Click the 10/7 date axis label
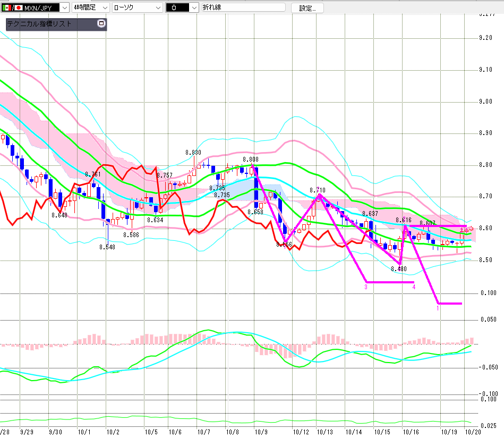504x437 pixels. tap(204, 432)
